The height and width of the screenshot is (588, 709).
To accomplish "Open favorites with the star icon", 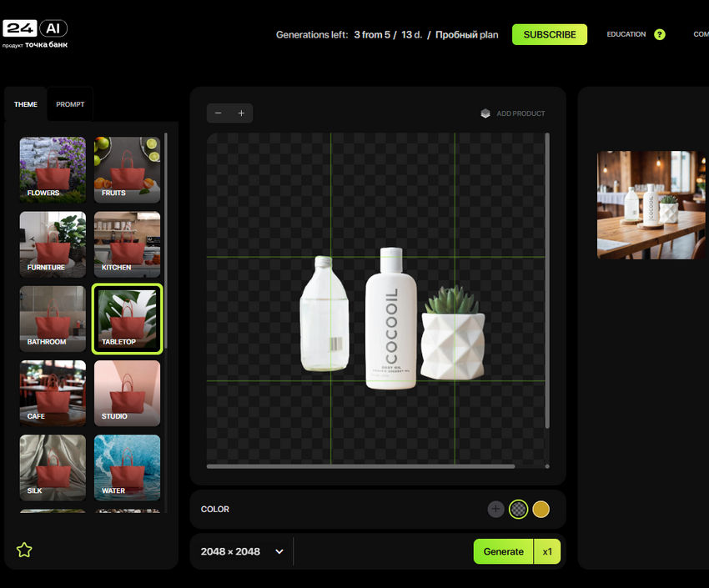I will [x=24, y=550].
